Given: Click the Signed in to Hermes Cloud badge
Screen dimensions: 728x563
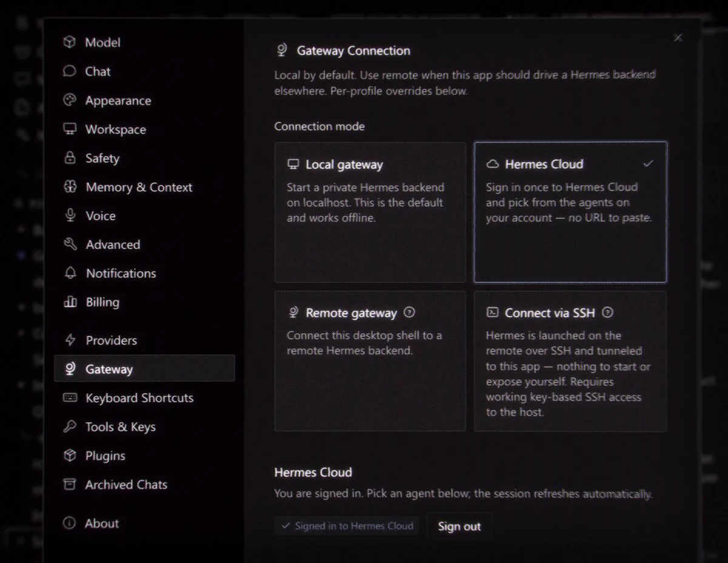Looking at the screenshot, I should pos(347,526).
